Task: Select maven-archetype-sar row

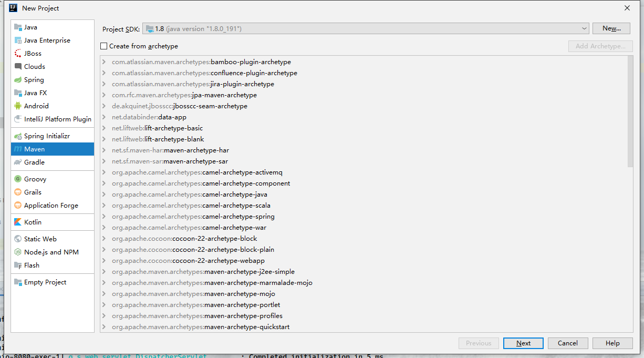Action: click(x=363, y=161)
